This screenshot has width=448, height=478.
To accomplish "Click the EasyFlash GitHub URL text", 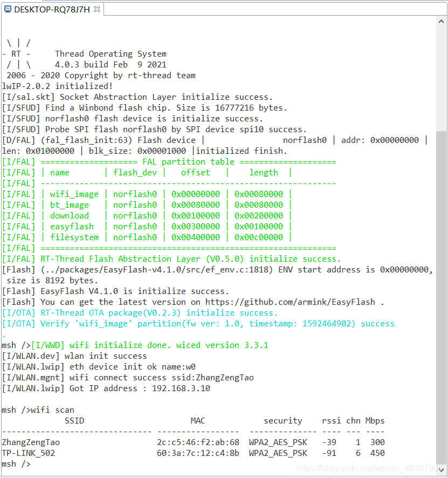I will [290, 302].
